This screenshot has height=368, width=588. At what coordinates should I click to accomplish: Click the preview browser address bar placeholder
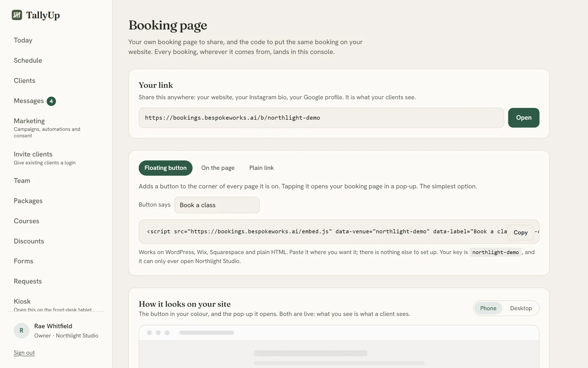pos(207,333)
